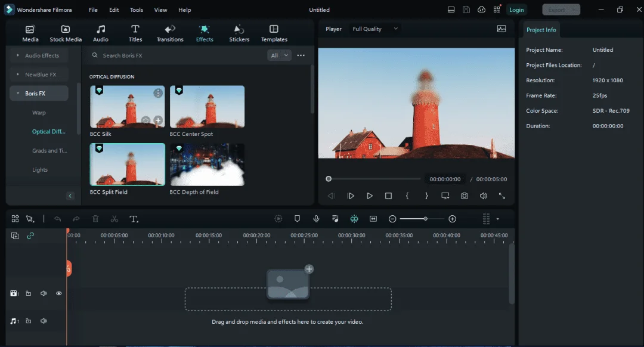644x347 pixels.
Task: Record a voiceover with microphone icon
Action: [x=316, y=219]
